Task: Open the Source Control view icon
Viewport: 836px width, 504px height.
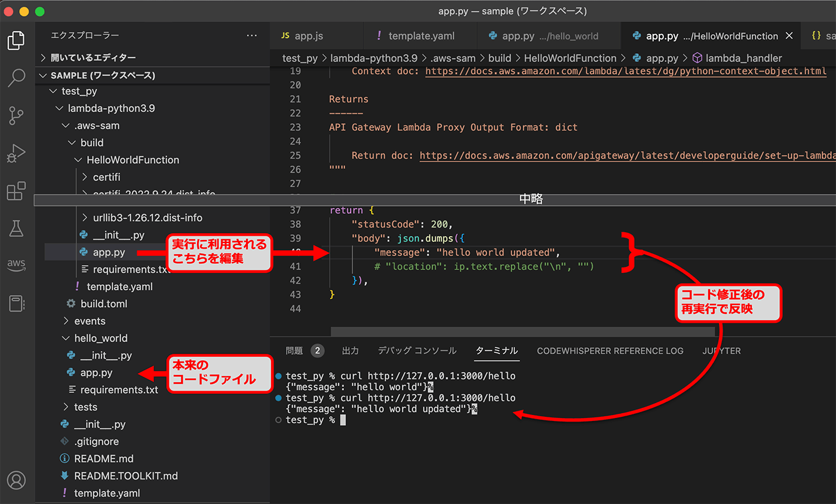Action: (16, 116)
